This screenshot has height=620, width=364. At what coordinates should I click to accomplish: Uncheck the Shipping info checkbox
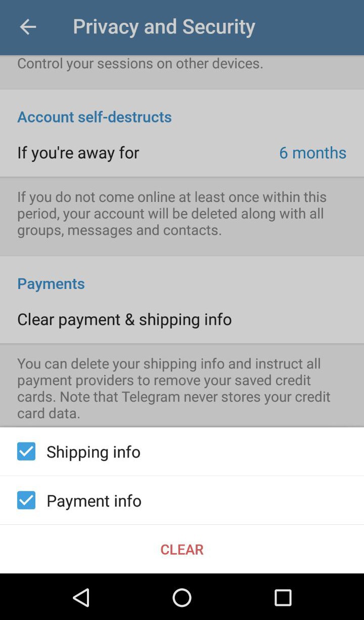point(26,451)
